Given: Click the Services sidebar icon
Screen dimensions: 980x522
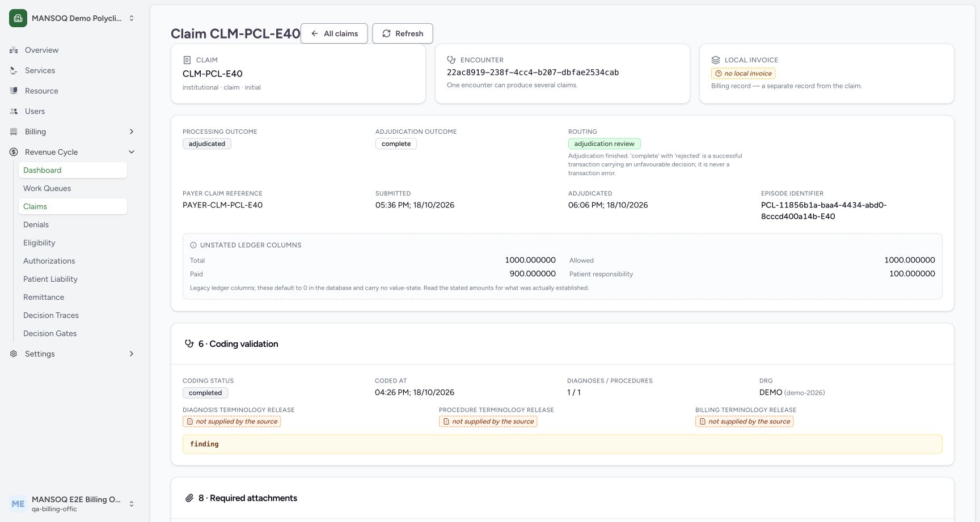Looking at the screenshot, I should pyautogui.click(x=14, y=70).
